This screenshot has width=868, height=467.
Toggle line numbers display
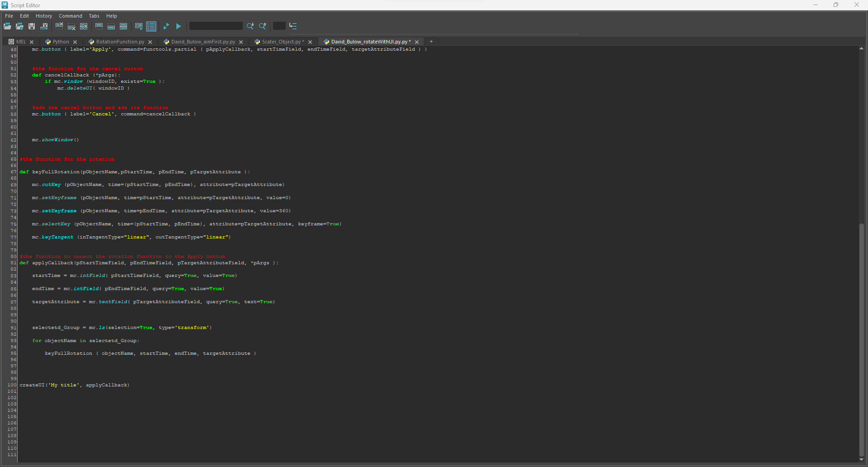tap(151, 26)
